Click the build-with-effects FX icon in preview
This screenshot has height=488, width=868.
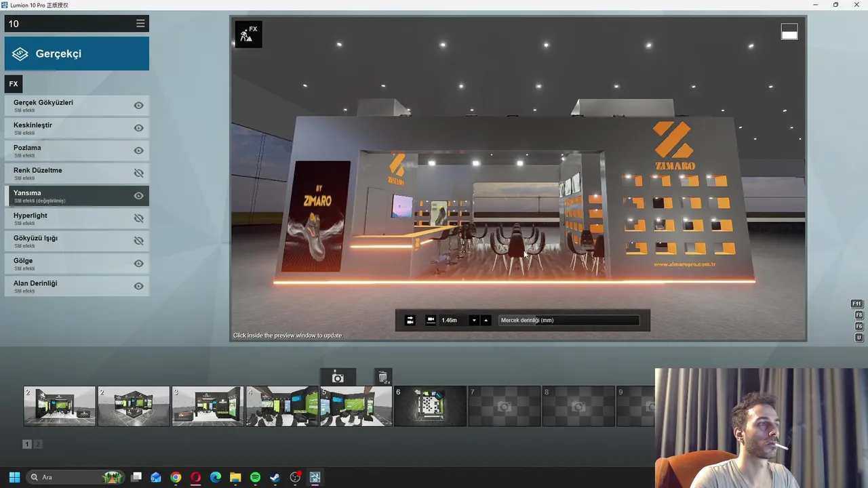coord(248,34)
